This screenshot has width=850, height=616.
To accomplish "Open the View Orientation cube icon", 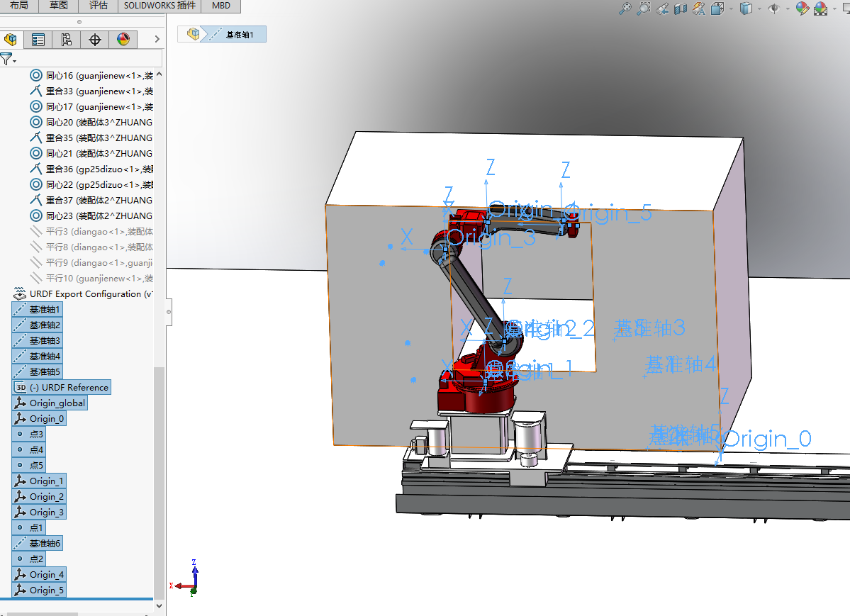I will coord(716,9).
